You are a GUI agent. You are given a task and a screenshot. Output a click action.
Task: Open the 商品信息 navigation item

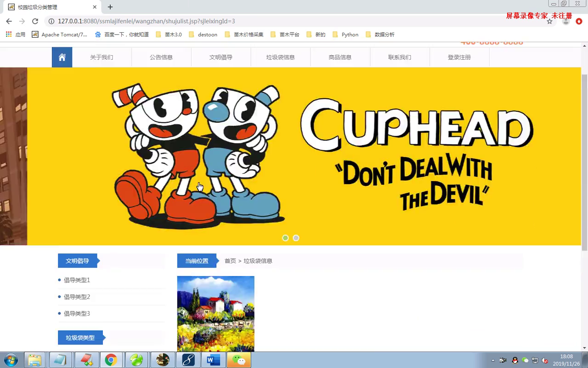pyautogui.click(x=340, y=57)
